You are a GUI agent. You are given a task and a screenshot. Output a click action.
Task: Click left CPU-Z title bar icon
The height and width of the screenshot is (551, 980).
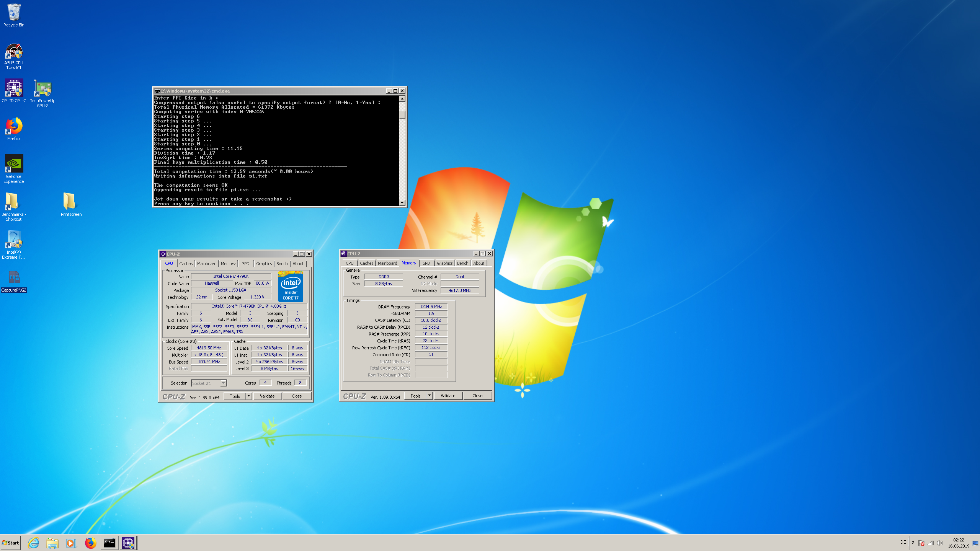coord(163,254)
